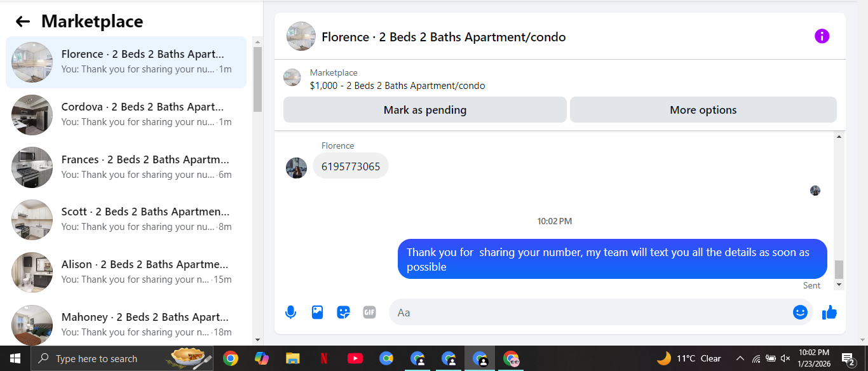Viewport: 868px width, 371px height.
Task: Open the emoji picker in the message box
Action: tap(800, 312)
